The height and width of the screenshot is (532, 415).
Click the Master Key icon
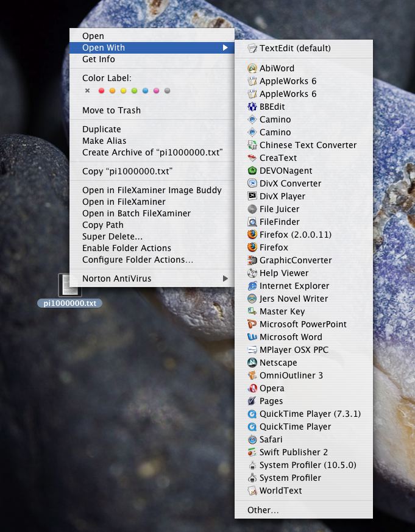[x=252, y=311]
